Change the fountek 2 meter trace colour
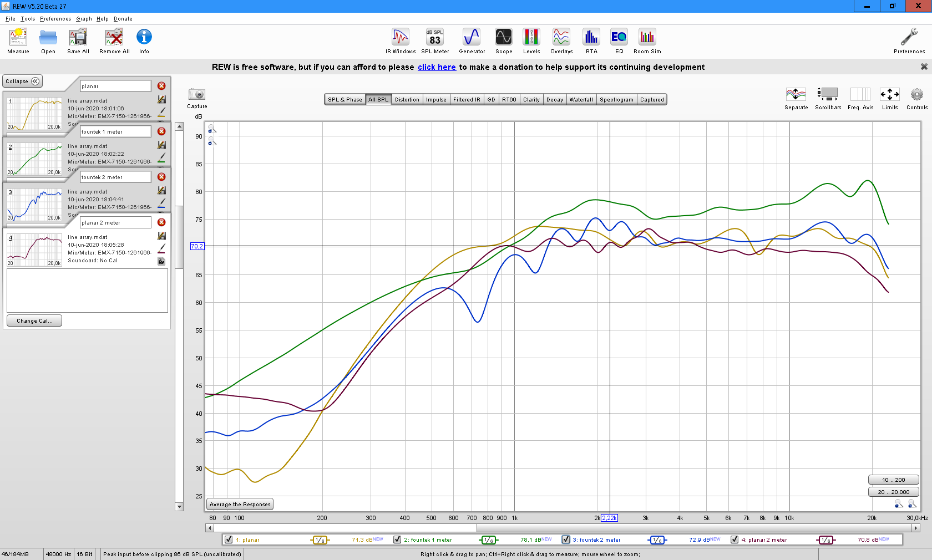 tap(161, 202)
